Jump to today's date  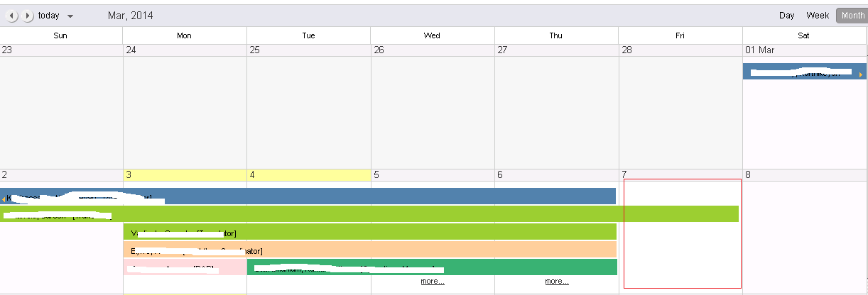tap(49, 16)
